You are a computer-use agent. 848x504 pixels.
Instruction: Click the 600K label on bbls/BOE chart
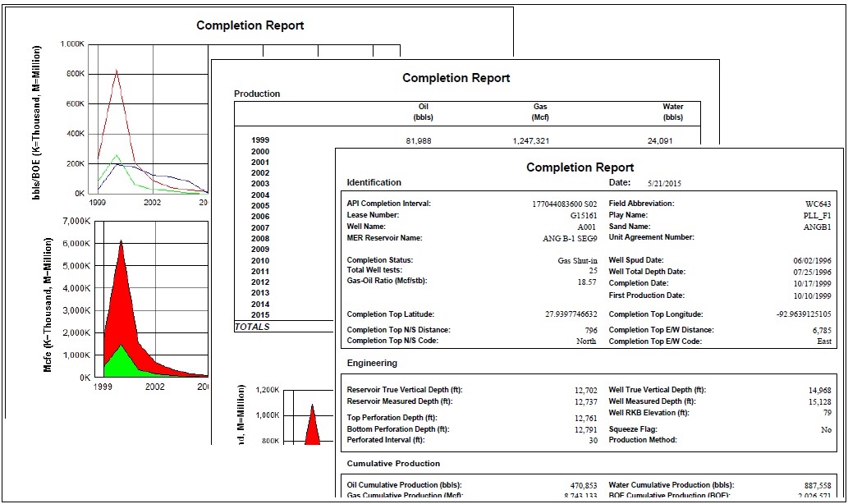[76, 103]
